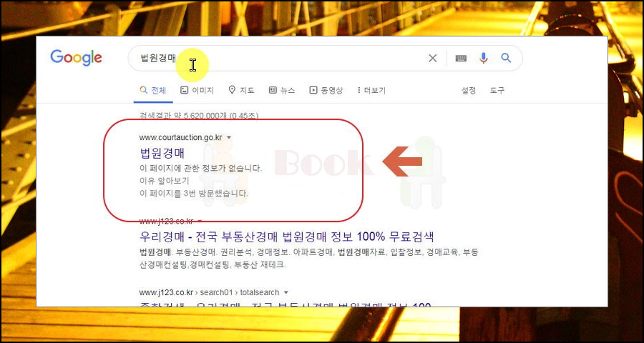Click the www.j123.co.kr › search01 › totalsearch breadcrumb

[209, 292]
